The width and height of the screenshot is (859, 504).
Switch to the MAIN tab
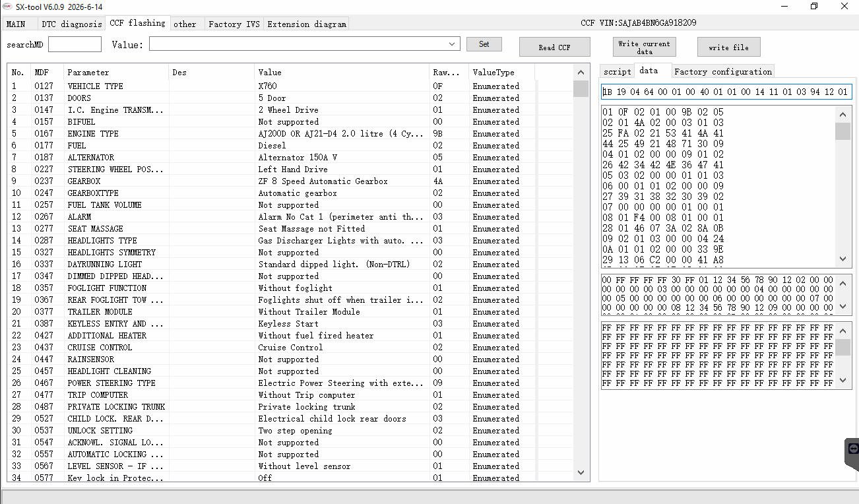point(16,24)
